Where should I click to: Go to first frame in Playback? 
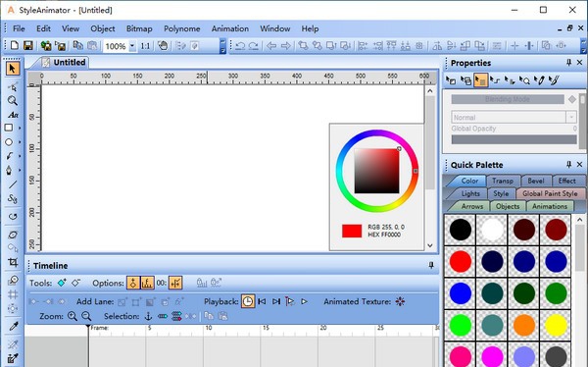[262, 301]
